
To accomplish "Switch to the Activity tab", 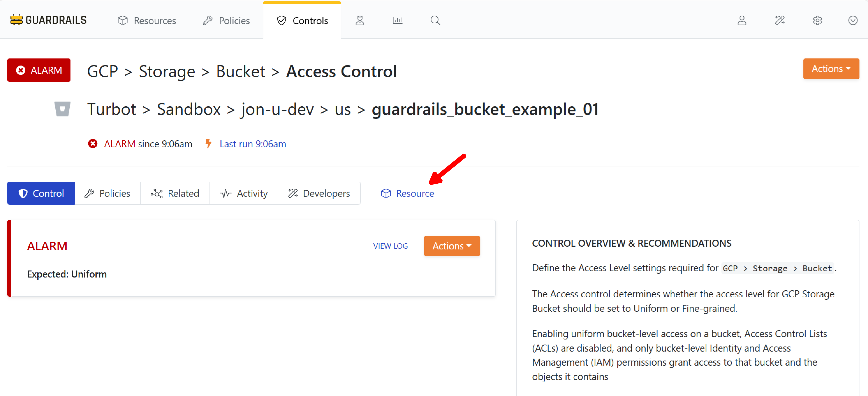I will pos(244,193).
